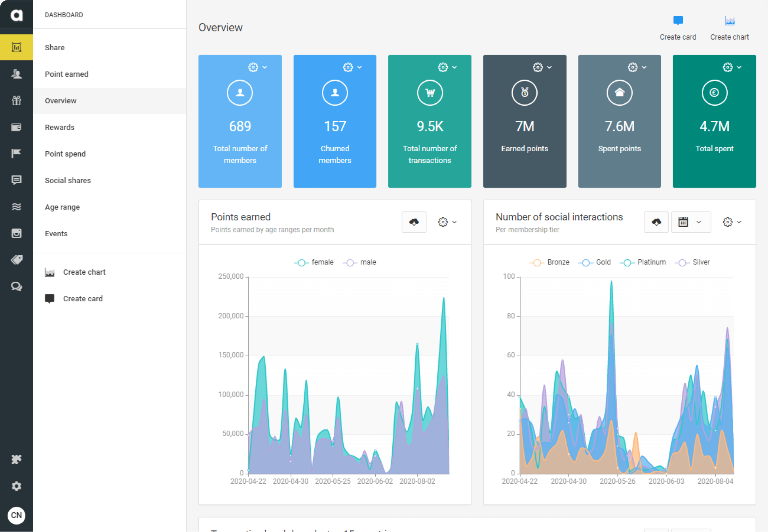Image resolution: width=768 pixels, height=532 pixels.
Task: Click the puzzle piece integrations icon
Action: pyautogui.click(x=16, y=460)
